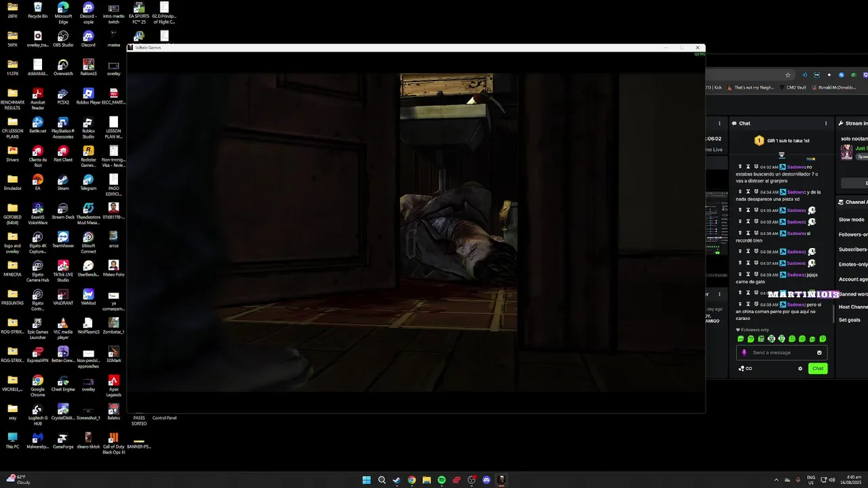
Task: Open Windows Start menu
Action: point(367,480)
